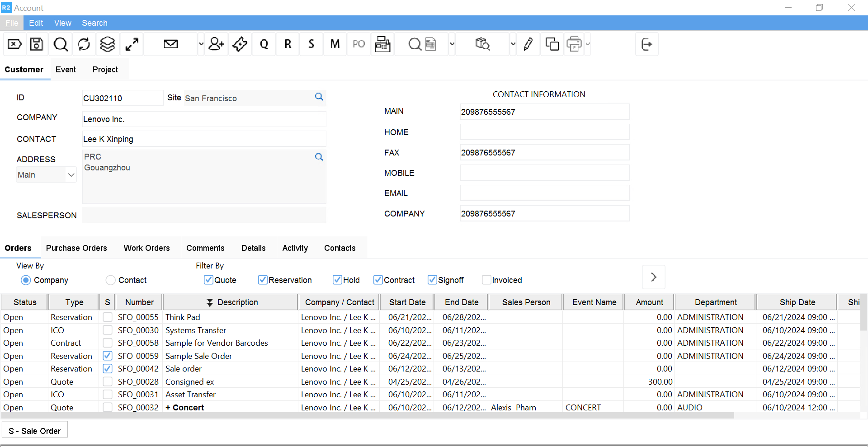Select the Contact view radio button

coord(111,280)
